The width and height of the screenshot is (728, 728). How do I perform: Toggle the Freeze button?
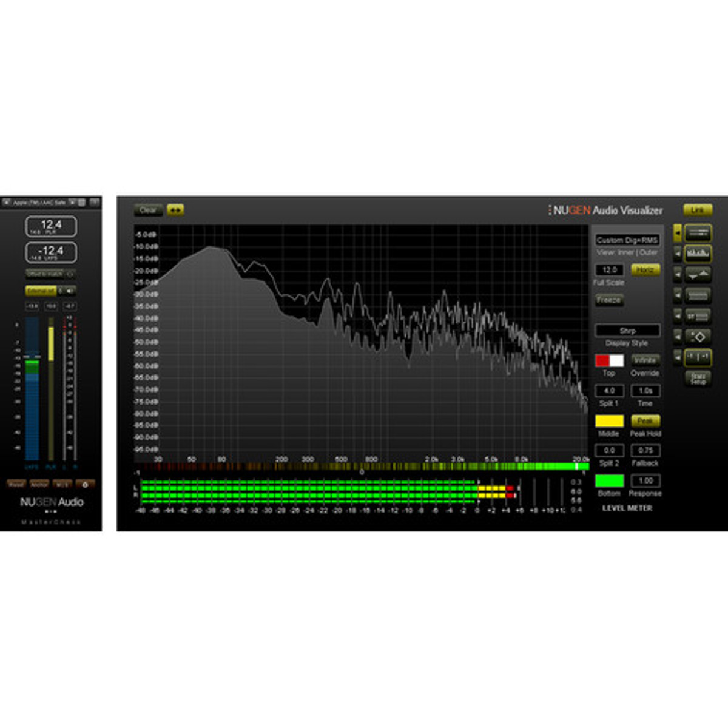pyautogui.click(x=608, y=300)
